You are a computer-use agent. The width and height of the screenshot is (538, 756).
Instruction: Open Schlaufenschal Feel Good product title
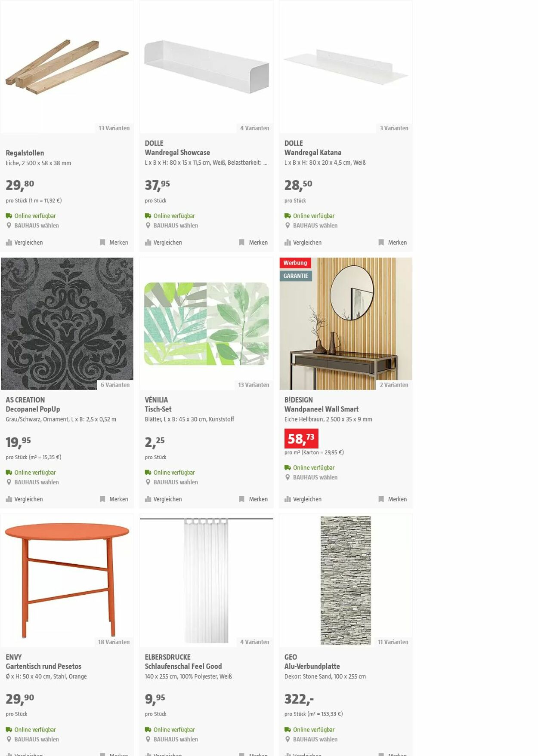[183, 666]
